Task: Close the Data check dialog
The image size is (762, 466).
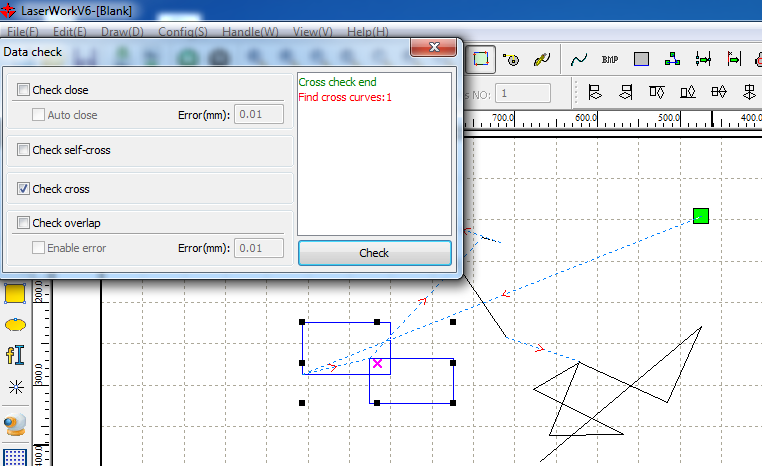Action: 435,48
